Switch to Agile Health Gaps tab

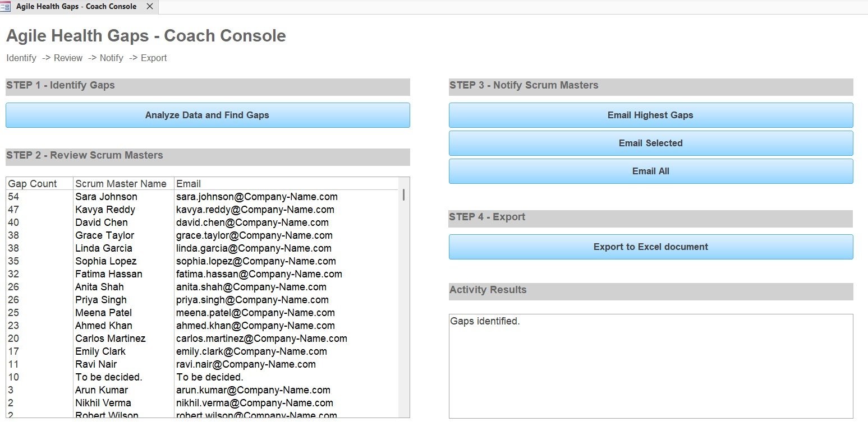(76, 7)
